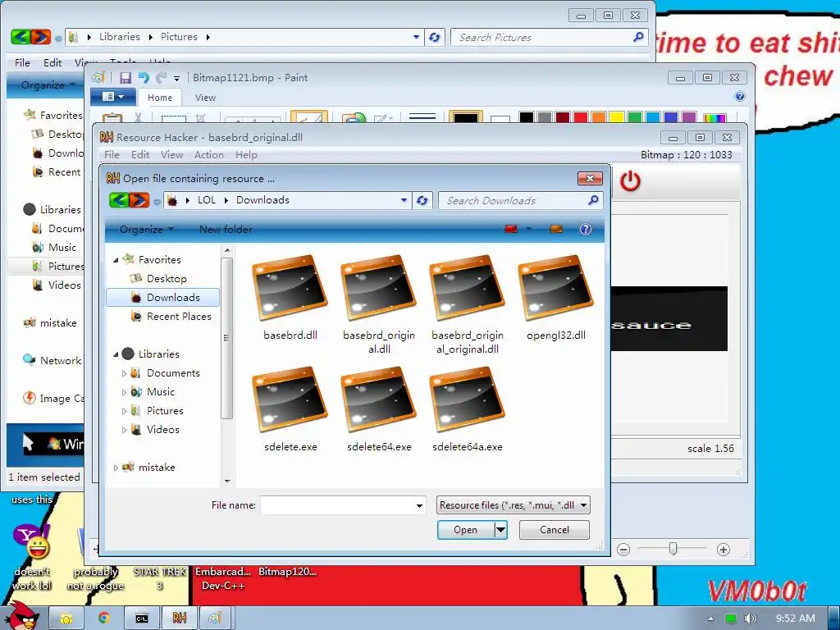Open Resource Hacker Action menu
840x630 pixels.
209,155
